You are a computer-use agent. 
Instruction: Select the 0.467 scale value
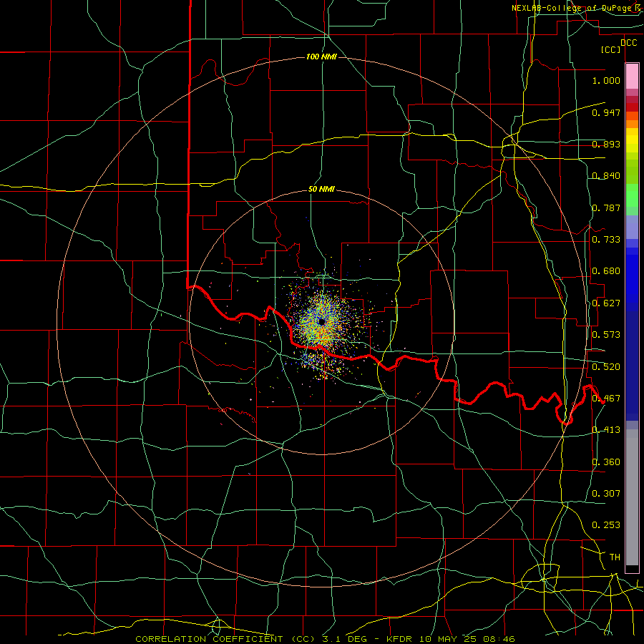pyautogui.click(x=606, y=399)
